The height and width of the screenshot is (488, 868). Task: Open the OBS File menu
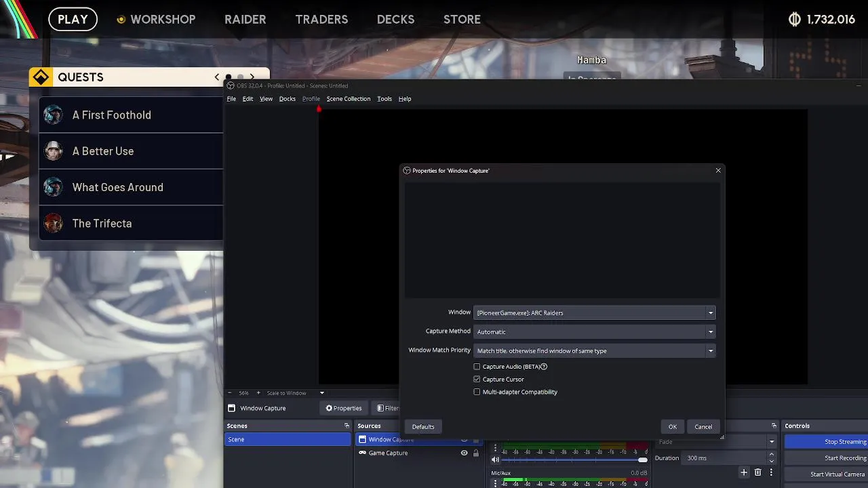231,99
